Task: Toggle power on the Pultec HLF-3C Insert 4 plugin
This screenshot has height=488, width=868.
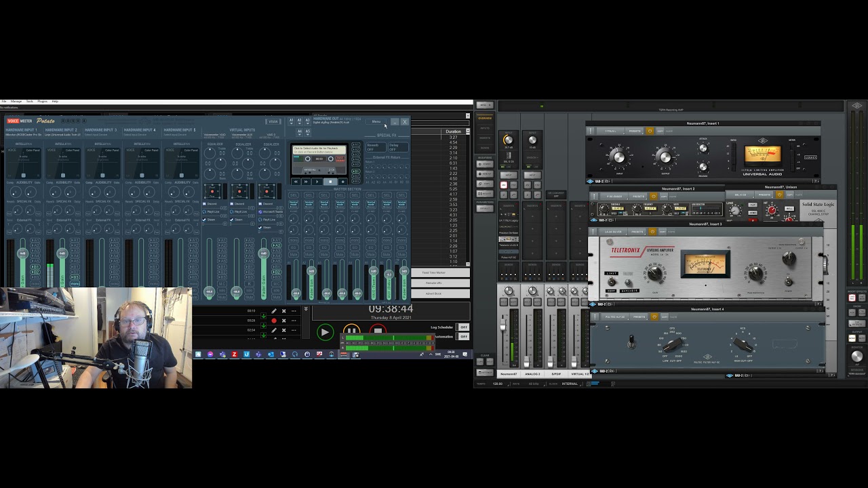Action: pos(654,317)
